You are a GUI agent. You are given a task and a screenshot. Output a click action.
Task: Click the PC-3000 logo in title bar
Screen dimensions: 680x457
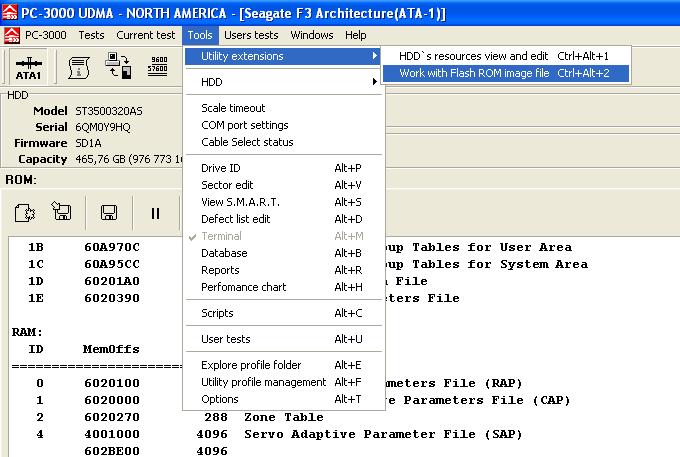coord(10,12)
